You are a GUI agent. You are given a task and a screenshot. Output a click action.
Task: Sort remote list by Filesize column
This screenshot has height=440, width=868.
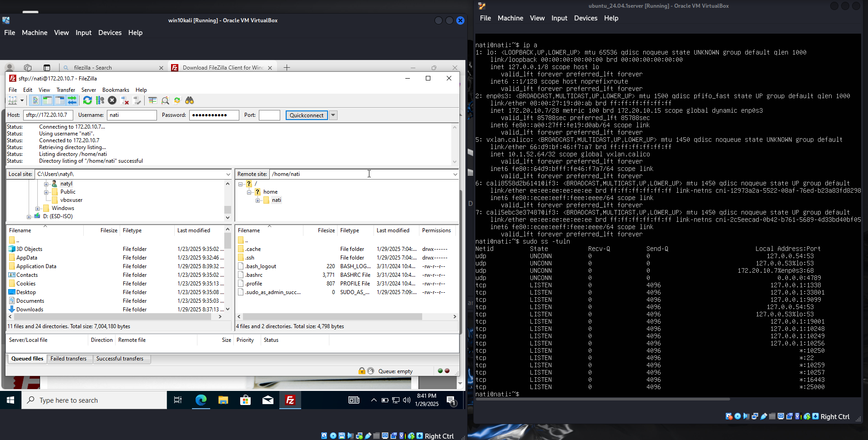click(x=326, y=230)
